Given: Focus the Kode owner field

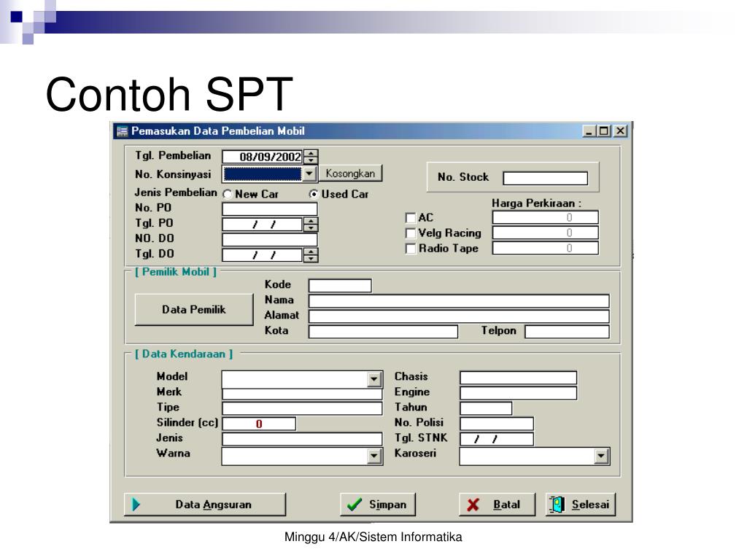Looking at the screenshot, I should [x=340, y=286].
